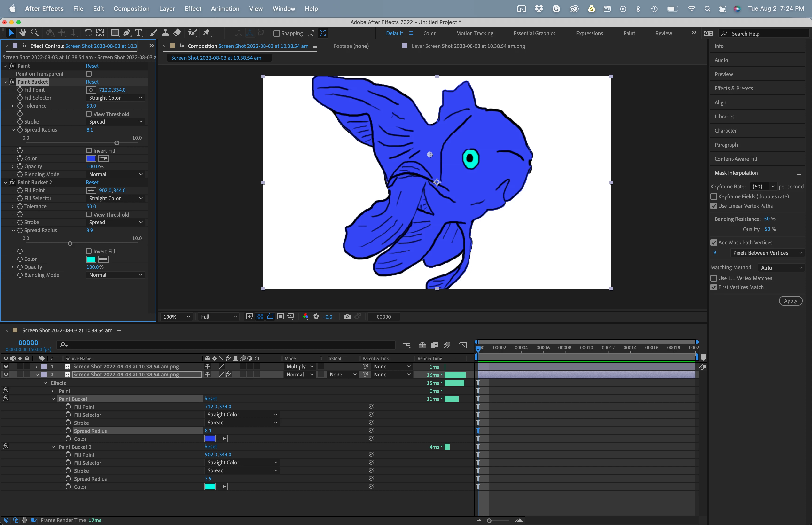The image size is (812, 525).
Task: Select the Pen tool
Action: click(x=127, y=33)
